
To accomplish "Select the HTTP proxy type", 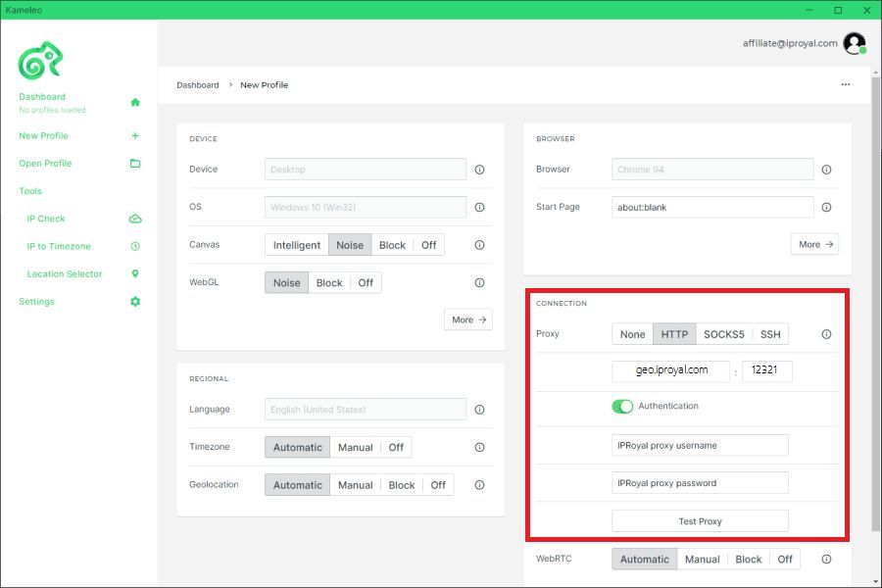I will [674, 334].
